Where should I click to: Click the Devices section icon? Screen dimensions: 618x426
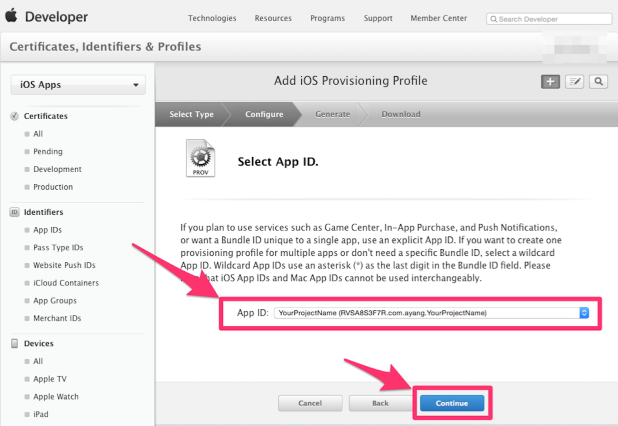(x=15, y=343)
